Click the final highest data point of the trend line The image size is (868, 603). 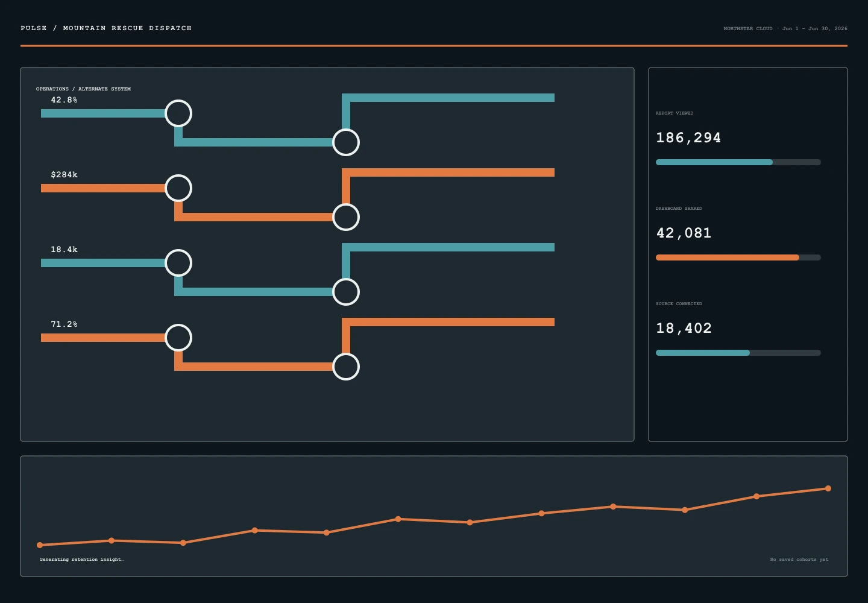pos(828,488)
